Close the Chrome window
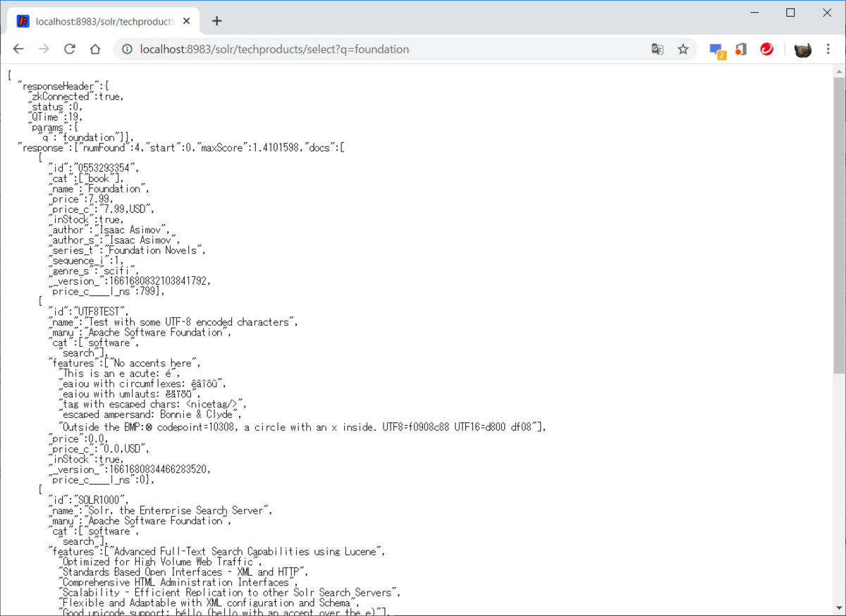 point(827,13)
